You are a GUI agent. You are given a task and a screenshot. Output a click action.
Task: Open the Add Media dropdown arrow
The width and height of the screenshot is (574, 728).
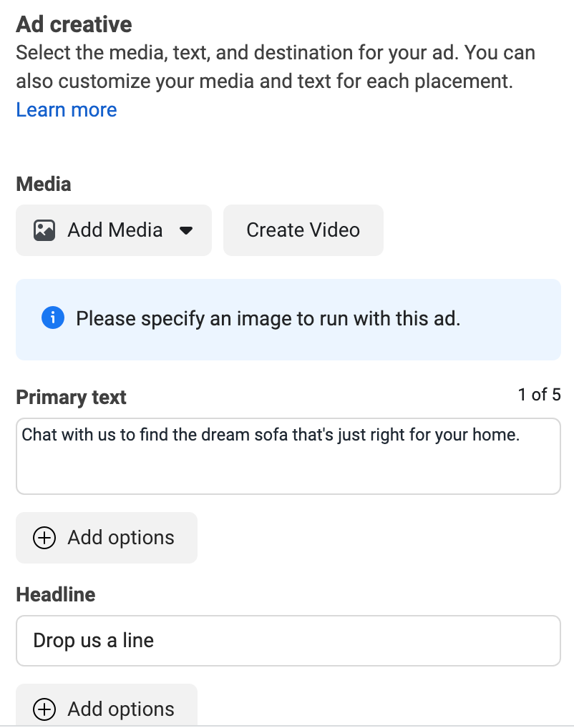click(186, 230)
